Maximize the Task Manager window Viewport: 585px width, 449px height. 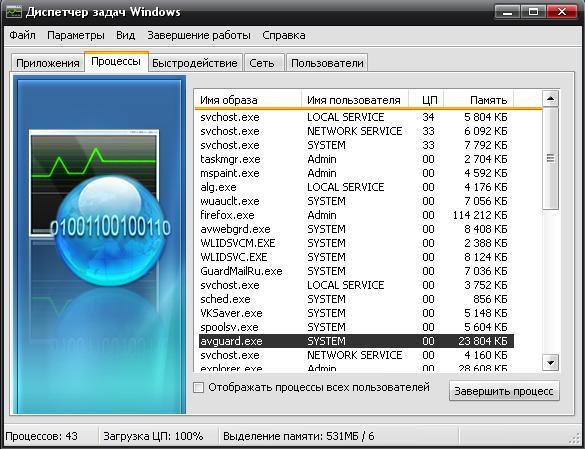coord(534,12)
